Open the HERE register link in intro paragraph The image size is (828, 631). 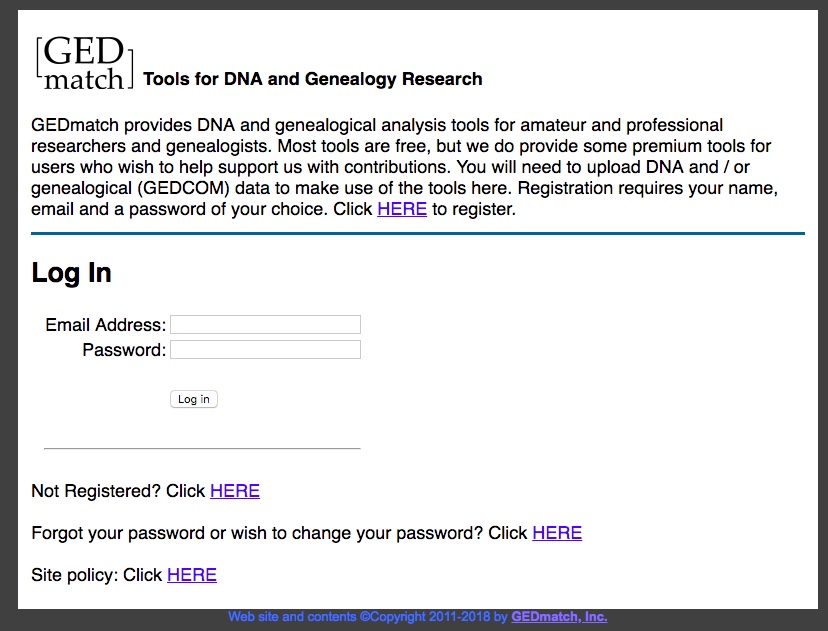[402, 209]
